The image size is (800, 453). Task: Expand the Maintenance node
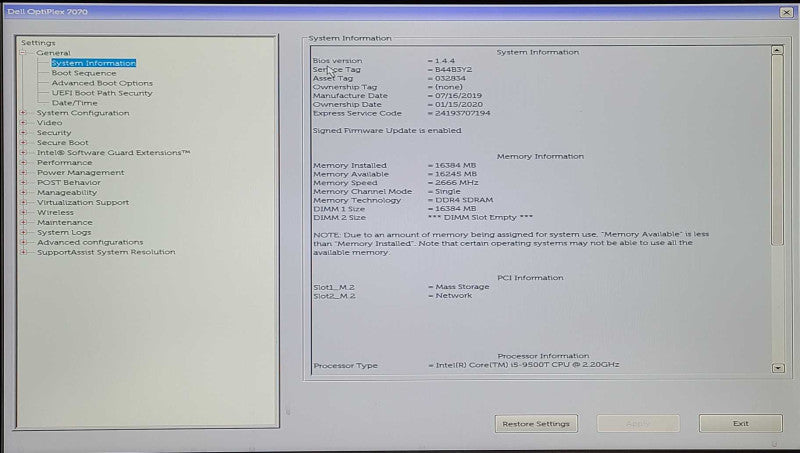[x=23, y=222]
